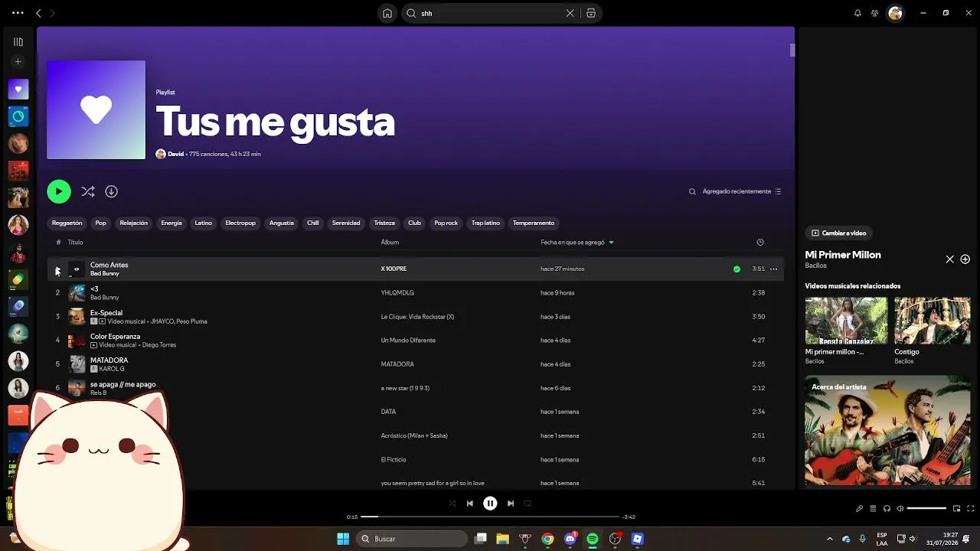The width and height of the screenshot is (980, 551).
Task: Adjust the Spotify volume slider
Action: click(926, 508)
